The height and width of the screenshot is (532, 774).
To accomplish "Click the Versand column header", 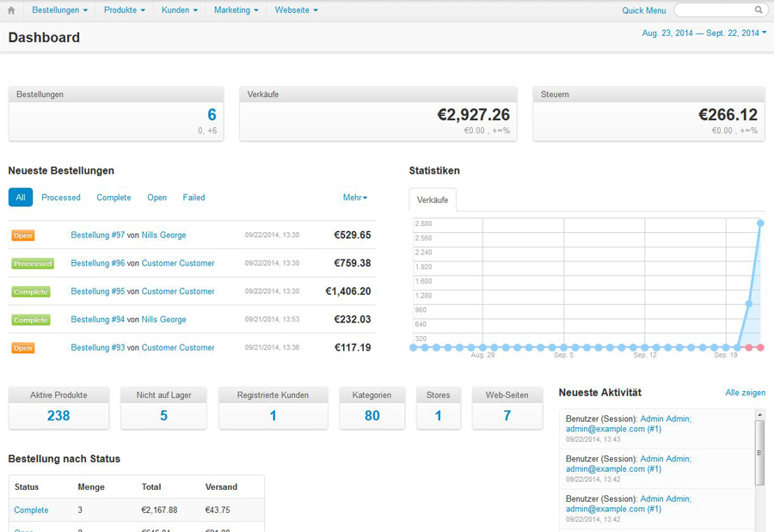I will pyautogui.click(x=221, y=487).
